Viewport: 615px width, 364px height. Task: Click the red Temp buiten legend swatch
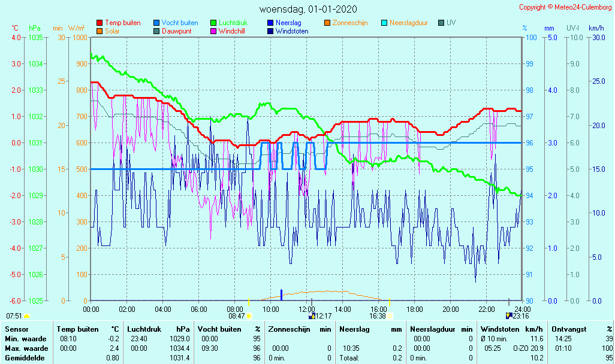pyautogui.click(x=100, y=23)
